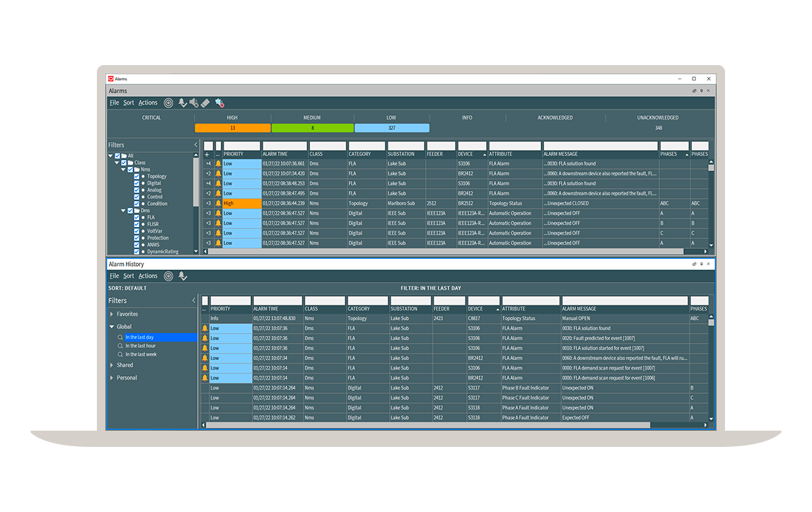Image resolution: width=812 pixels, height=512 pixels.
Task: Uncheck the 'All' filter checkbox
Action: click(x=117, y=156)
